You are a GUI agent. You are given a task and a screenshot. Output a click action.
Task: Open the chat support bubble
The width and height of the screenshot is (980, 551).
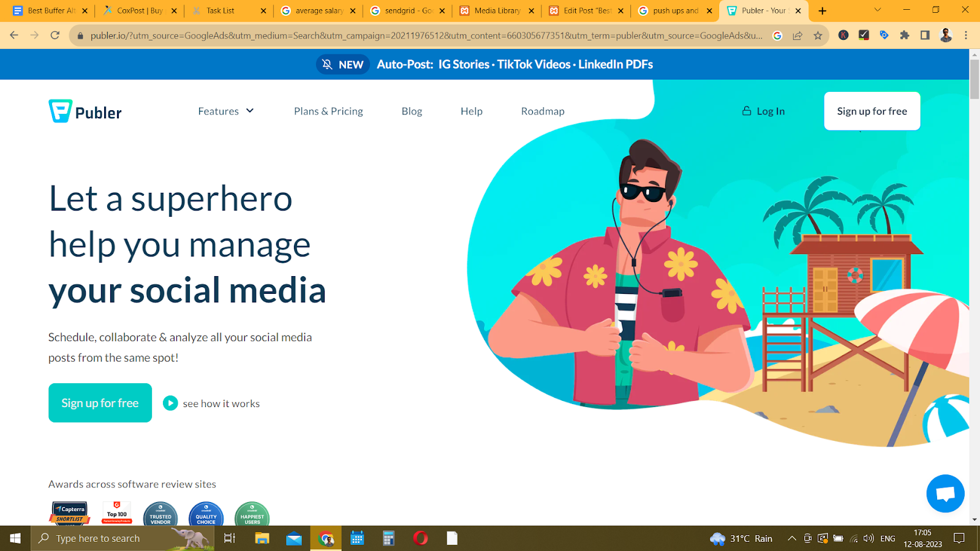tap(945, 493)
